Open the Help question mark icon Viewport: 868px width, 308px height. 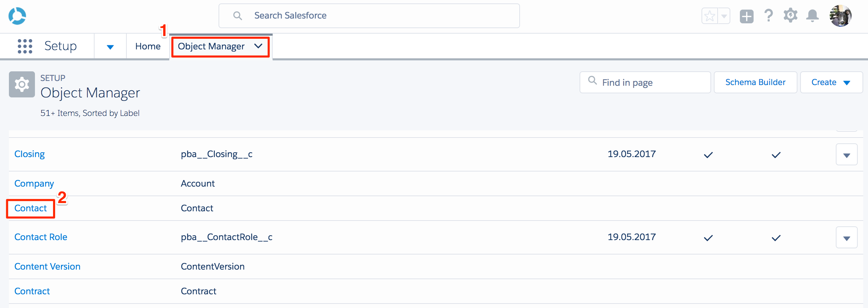(x=769, y=16)
